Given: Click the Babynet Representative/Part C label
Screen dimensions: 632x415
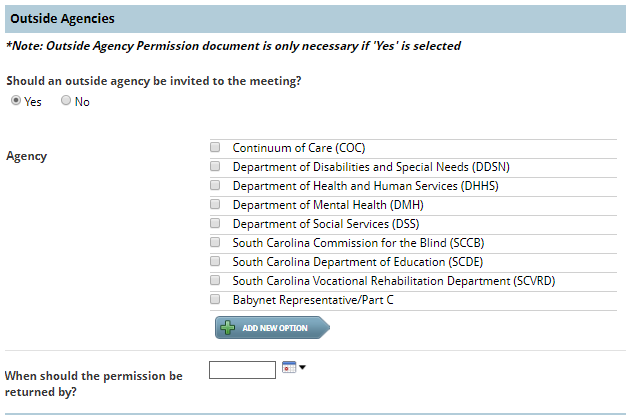Looking at the screenshot, I should [x=313, y=300].
